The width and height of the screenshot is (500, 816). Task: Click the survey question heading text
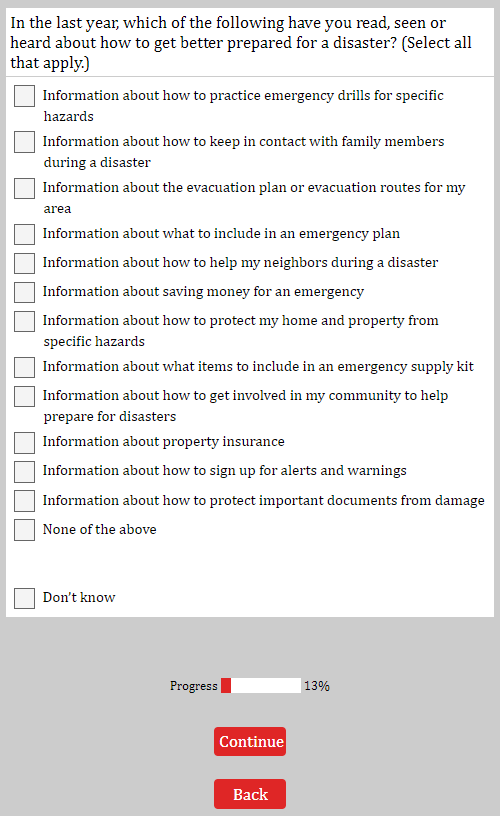pyautogui.click(x=241, y=43)
